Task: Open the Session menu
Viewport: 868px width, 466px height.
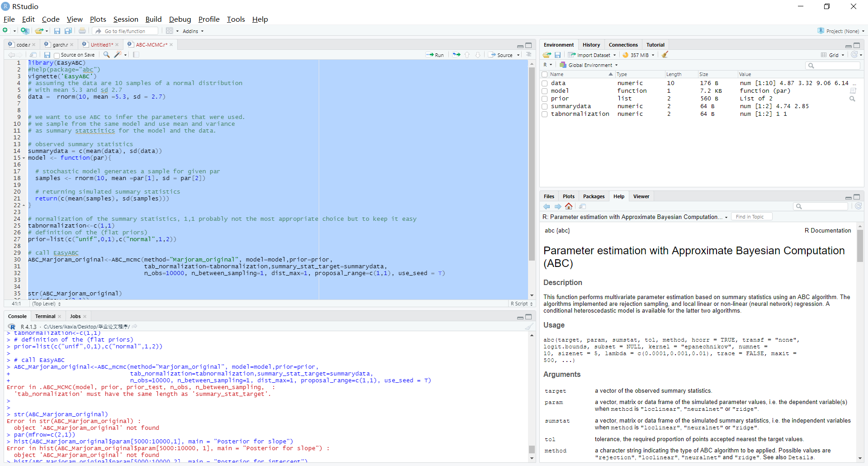Action: pos(125,19)
